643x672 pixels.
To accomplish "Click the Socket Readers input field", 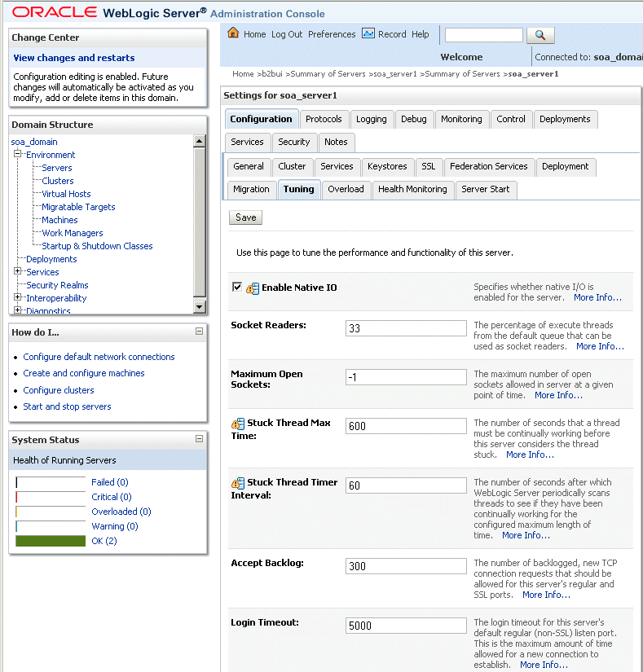I will (406, 328).
